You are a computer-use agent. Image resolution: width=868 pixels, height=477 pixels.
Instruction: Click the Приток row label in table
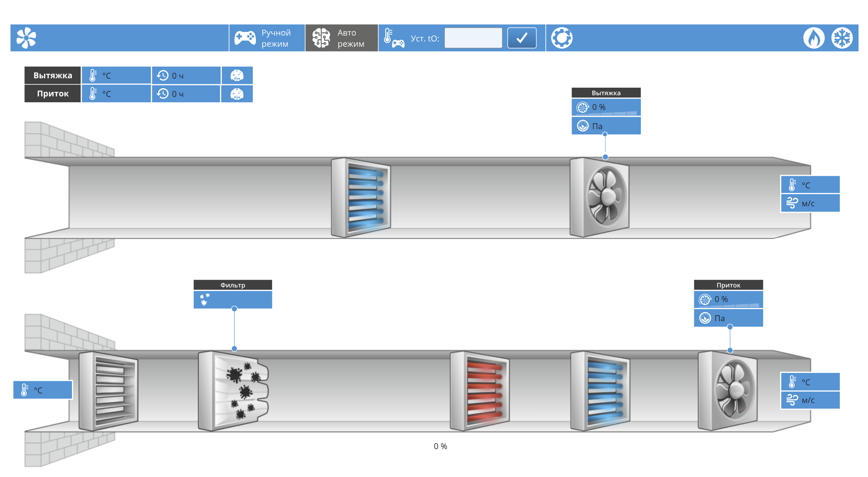[53, 94]
